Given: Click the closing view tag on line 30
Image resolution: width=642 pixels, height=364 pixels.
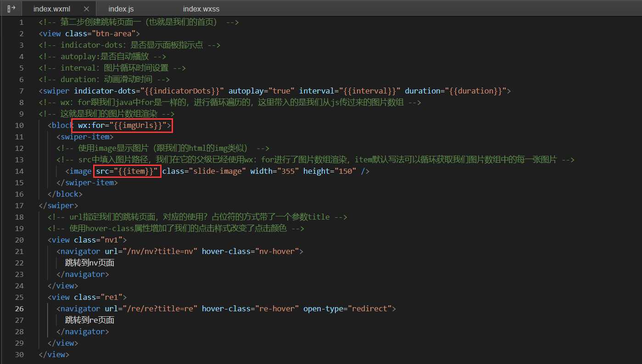Looking at the screenshot, I should point(54,354).
